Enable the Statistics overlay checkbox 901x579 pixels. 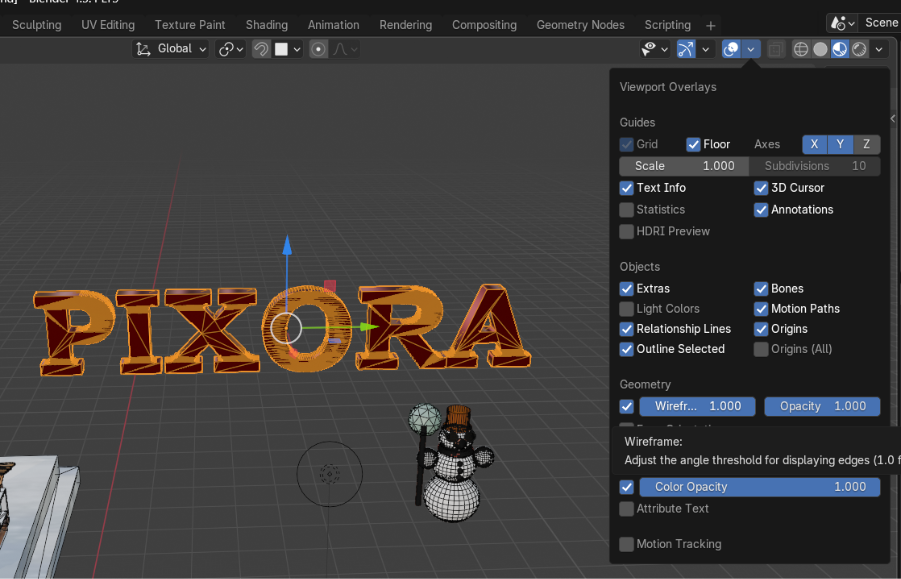[627, 210]
